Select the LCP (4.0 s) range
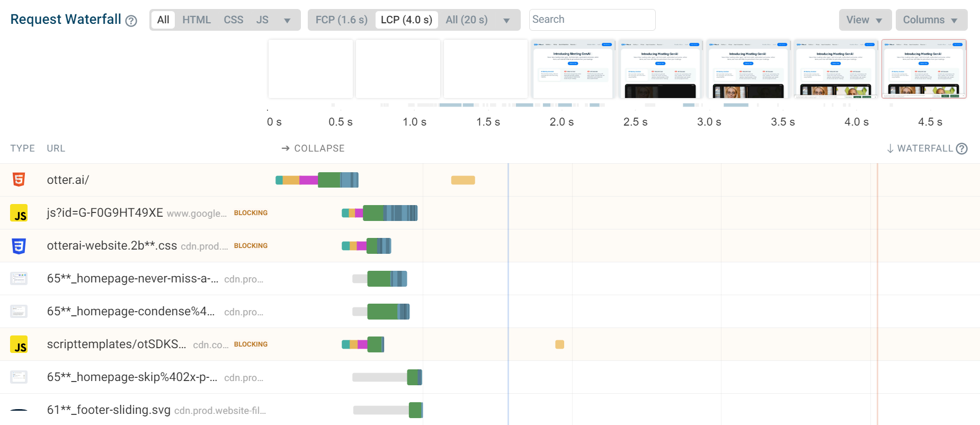980x425 pixels. tap(406, 20)
